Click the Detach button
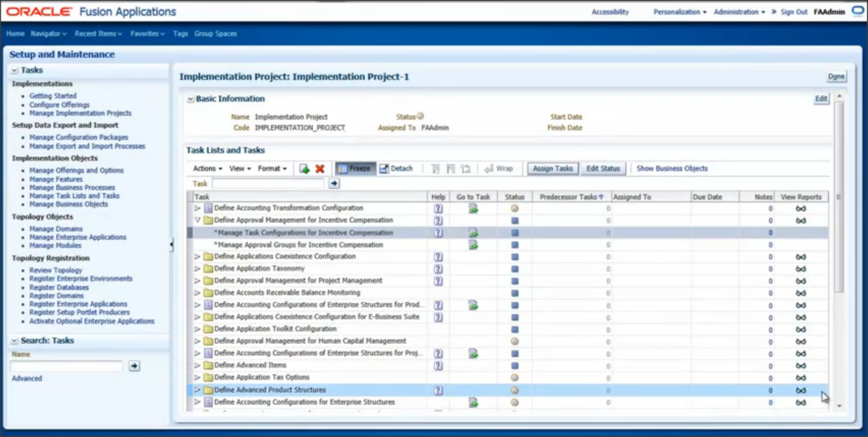868x437 pixels. tap(396, 169)
